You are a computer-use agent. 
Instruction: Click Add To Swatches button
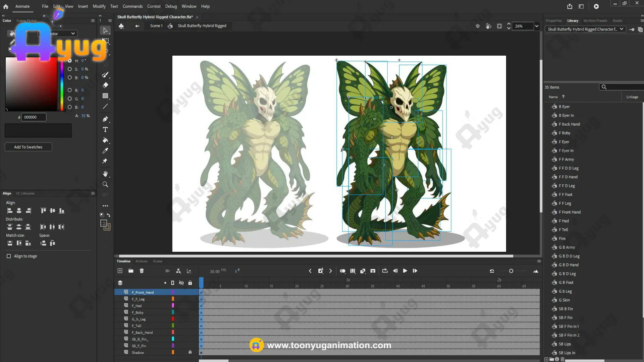pos(28,147)
